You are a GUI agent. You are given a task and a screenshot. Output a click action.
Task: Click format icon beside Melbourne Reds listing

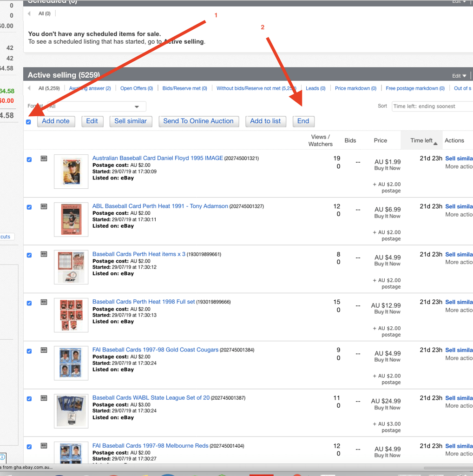tap(44, 446)
